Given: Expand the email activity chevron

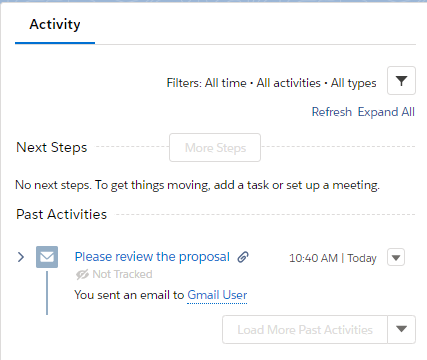Looking at the screenshot, I should pos(21,257).
